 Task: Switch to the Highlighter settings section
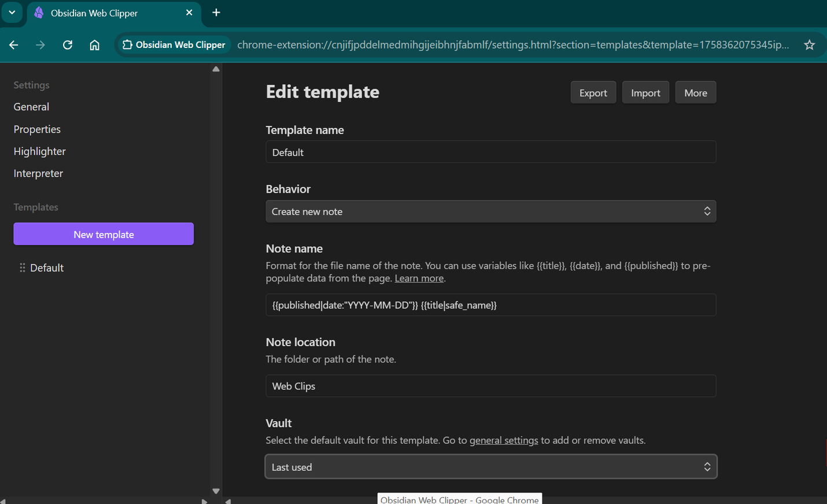(x=39, y=151)
